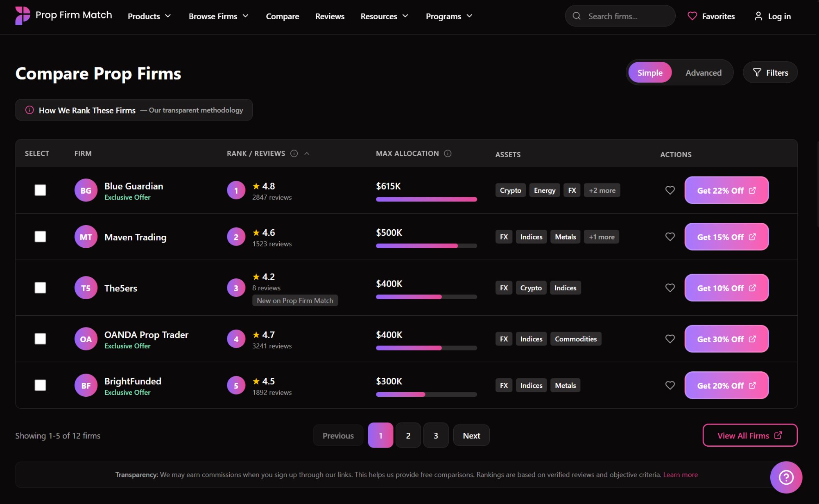The image size is (819, 504).
Task: Check the OANDA Prop Trader checkbox
Action: coord(40,339)
